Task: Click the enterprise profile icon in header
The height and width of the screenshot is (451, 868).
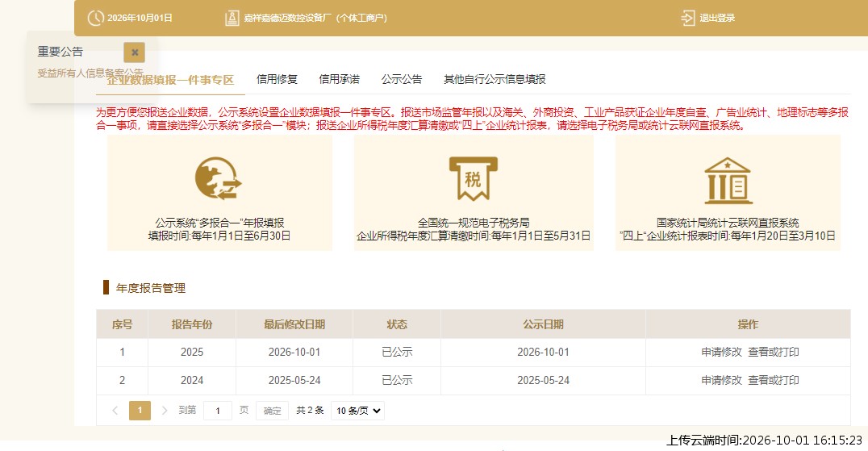Action: [232, 18]
